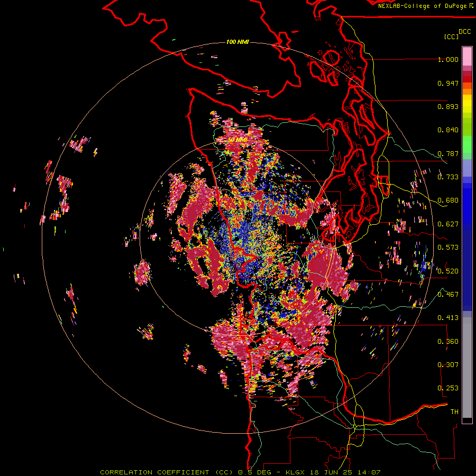This screenshot has width=476, height=476.
Task: Click the 50 NMI range ring label
Action: [237, 140]
